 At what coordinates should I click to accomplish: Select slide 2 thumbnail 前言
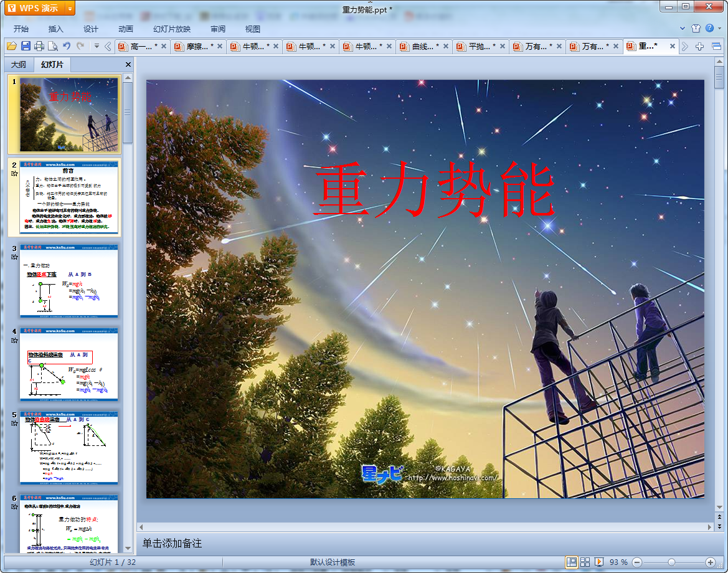point(69,197)
